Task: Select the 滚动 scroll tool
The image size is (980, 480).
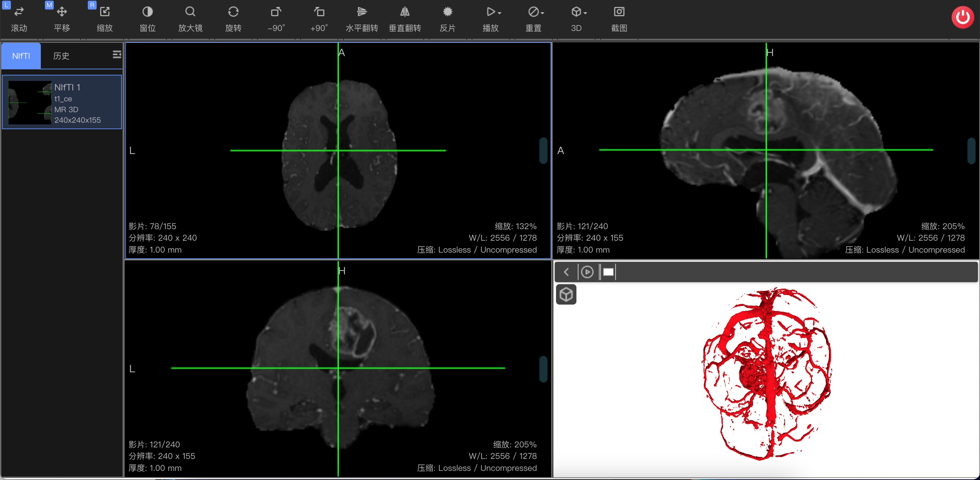Action: tap(19, 19)
